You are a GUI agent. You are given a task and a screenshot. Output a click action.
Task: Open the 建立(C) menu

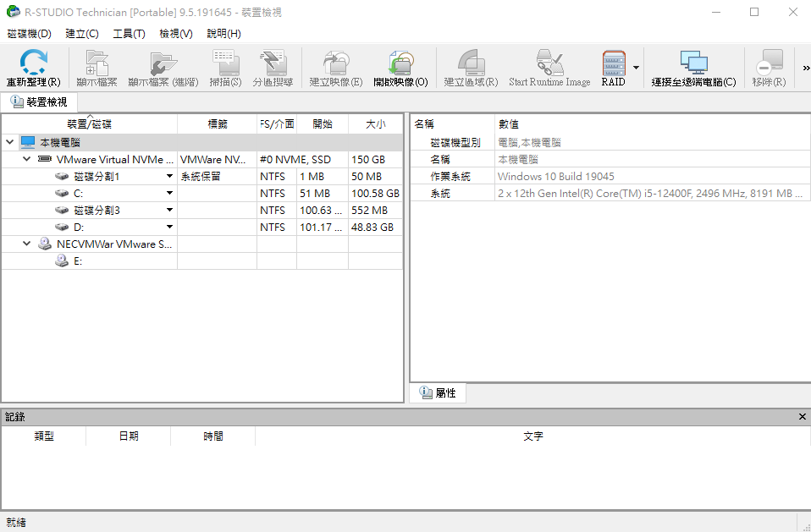click(x=82, y=34)
